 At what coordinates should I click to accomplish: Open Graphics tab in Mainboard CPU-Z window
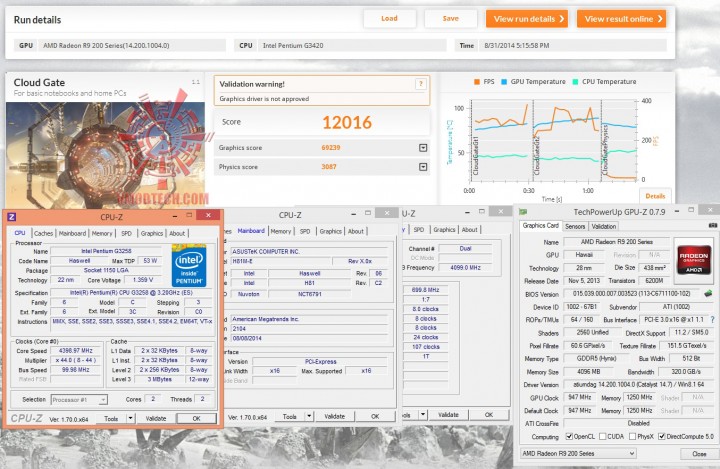pos(331,231)
